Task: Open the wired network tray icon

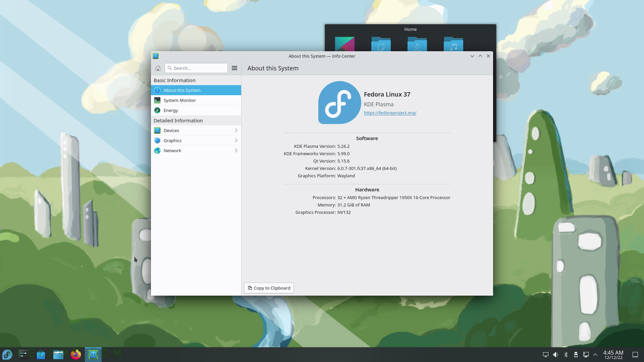Action: (586, 354)
